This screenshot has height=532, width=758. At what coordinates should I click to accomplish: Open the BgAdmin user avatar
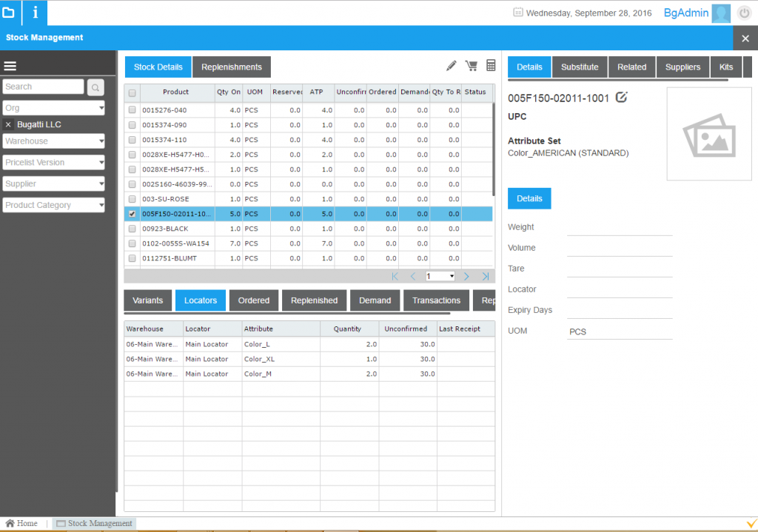[x=721, y=13]
